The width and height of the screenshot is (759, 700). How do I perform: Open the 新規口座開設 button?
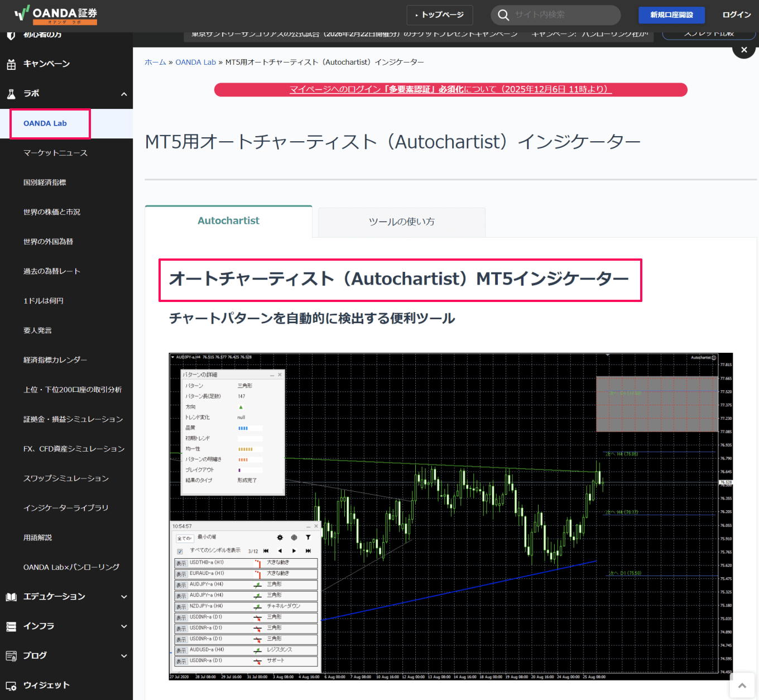click(x=671, y=15)
